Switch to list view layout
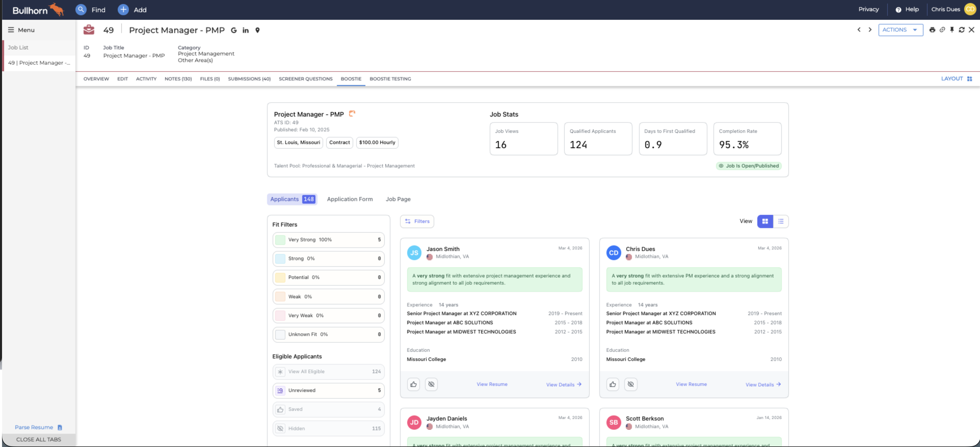The image size is (980, 447). (781, 221)
